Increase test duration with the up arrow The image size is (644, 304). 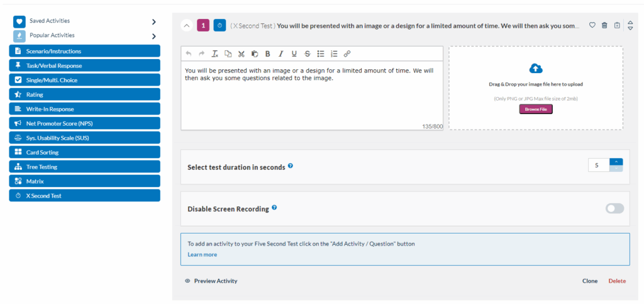pyautogui.click(x=616, y=162)
